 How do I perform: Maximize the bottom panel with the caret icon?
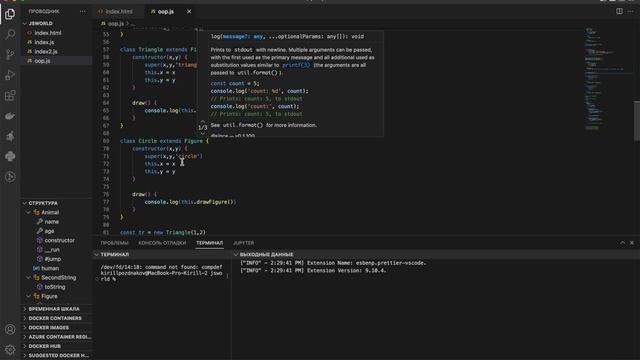coord(622,243)
